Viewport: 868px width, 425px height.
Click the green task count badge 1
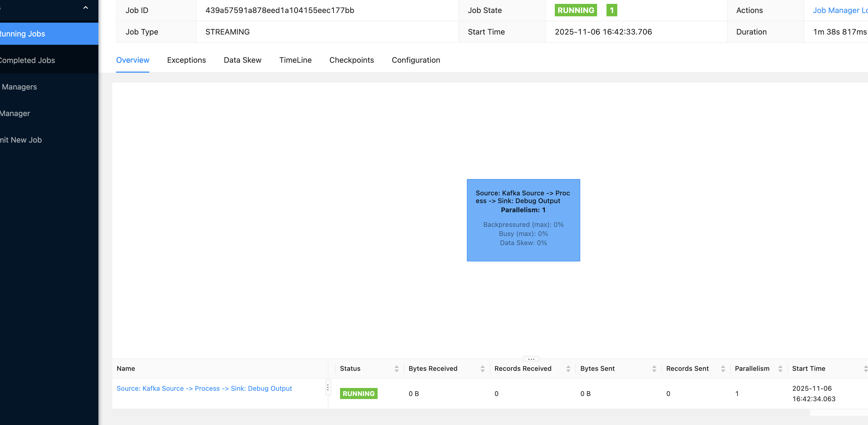(x=611, y=11)
